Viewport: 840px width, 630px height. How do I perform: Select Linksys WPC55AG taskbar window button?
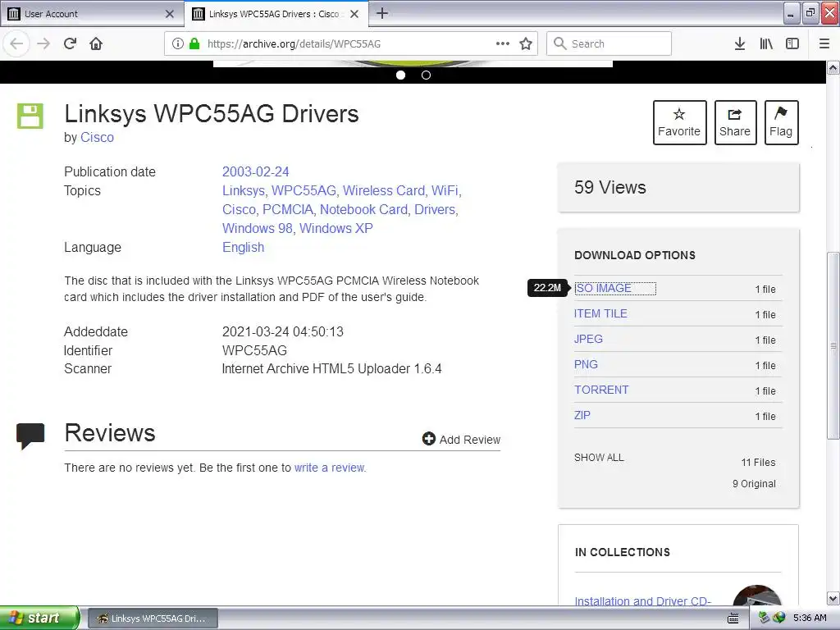tap(153, 619)
